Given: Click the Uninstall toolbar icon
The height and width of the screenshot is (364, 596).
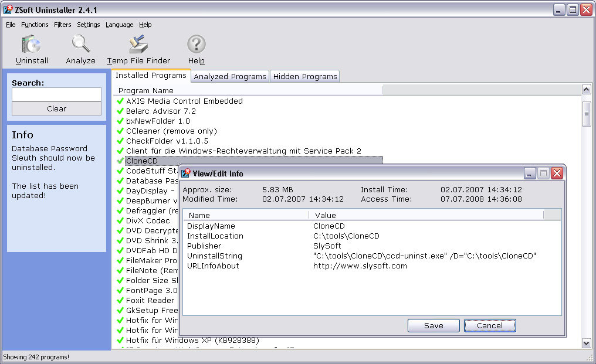Looking at the screenshot, I should 32,45.
